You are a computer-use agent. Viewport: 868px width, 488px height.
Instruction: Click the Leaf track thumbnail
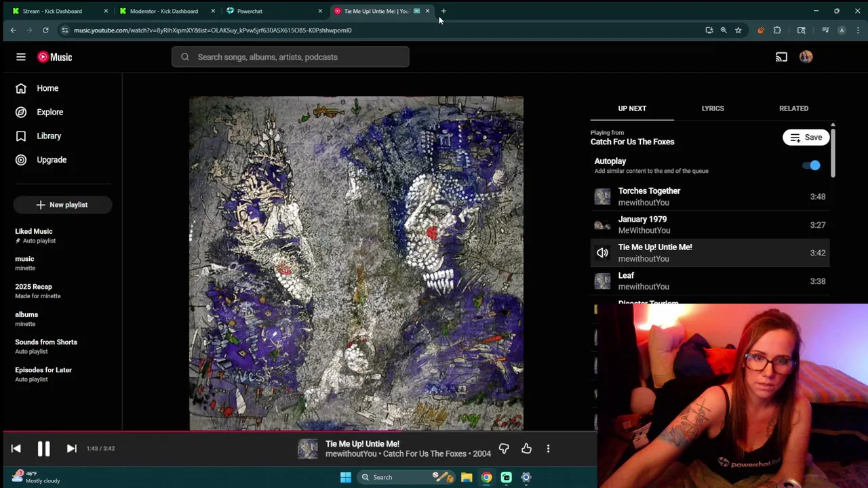point(602,281)
